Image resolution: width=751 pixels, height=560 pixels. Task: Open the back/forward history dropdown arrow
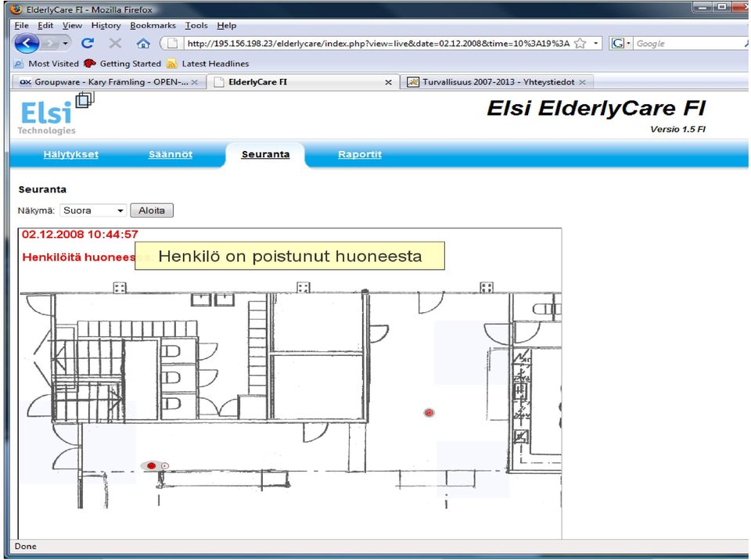(66, 44)
